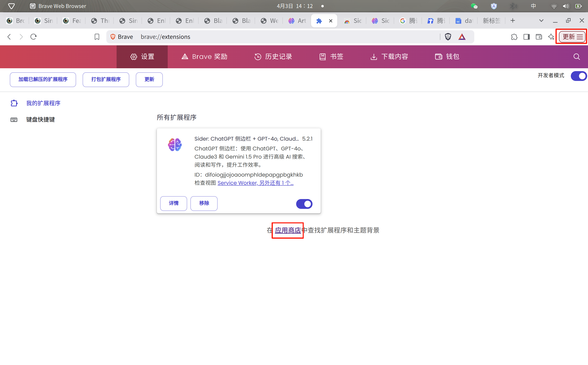
Task: Click the Brave Rewards triangle icon in address bar
Action: pos(462,37)
